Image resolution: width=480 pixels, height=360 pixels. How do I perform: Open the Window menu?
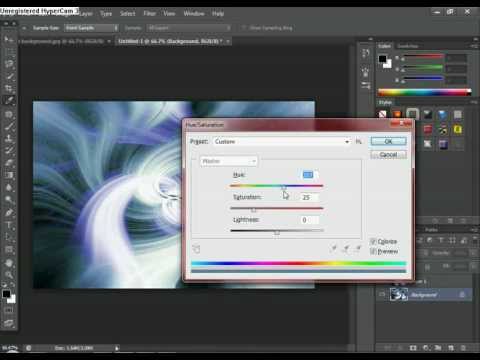pyautogui.click(x=194, y=14)
